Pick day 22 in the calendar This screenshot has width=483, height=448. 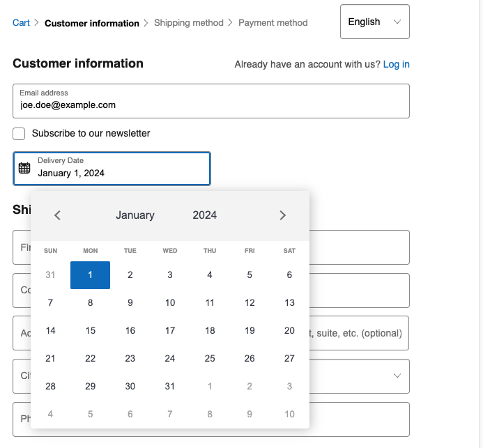pyautogui.click(x=91, y=360)
